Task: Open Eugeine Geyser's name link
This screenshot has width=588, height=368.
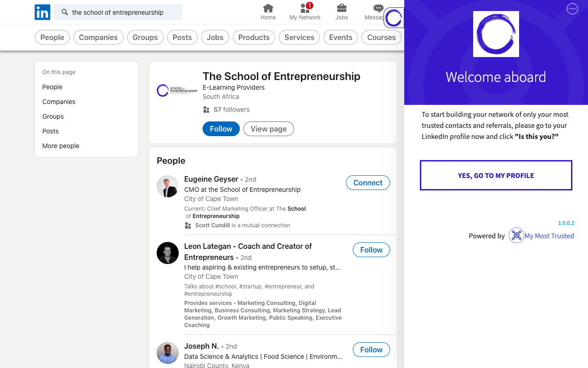Action: 211,179
